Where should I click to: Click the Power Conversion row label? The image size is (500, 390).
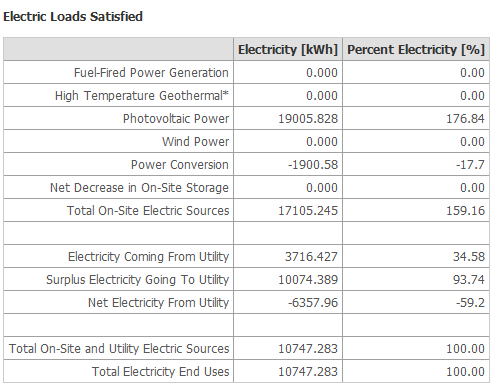(180, 164)
